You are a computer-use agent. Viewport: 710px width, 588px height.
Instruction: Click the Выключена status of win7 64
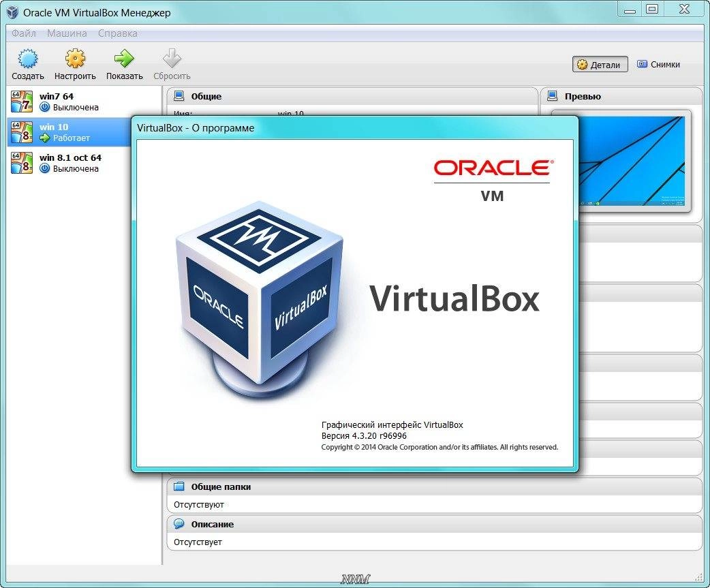click(76, 107)
